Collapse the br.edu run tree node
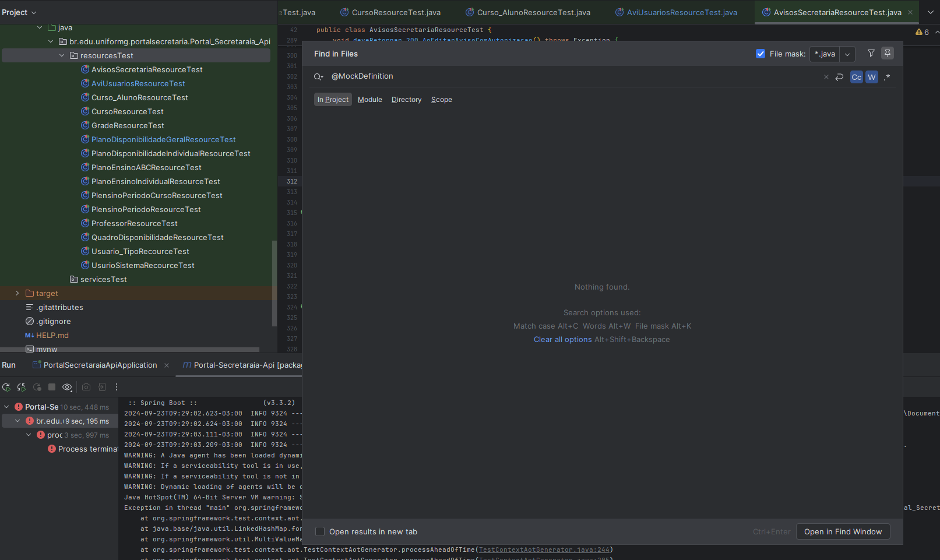940x560 pixels. [17, 421]
